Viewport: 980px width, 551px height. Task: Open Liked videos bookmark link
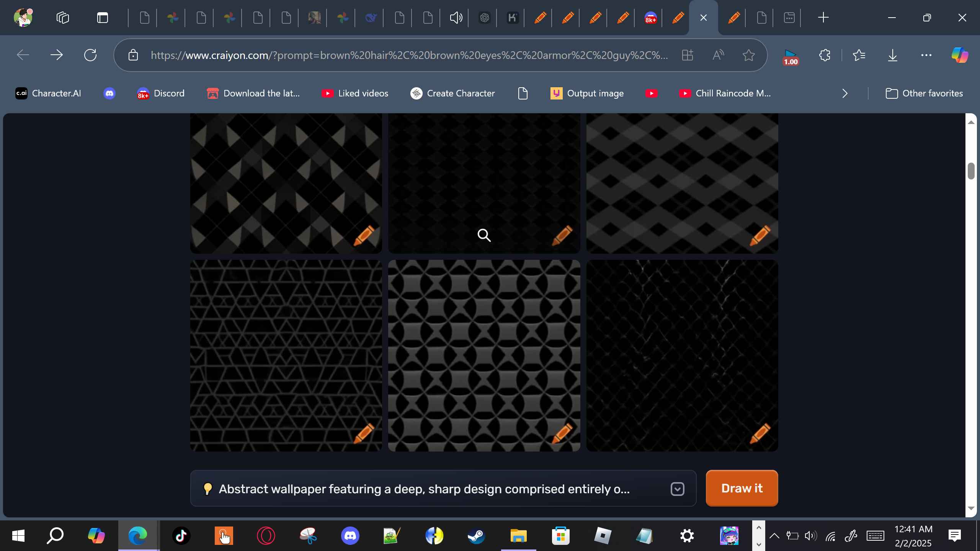pos(355,93)
